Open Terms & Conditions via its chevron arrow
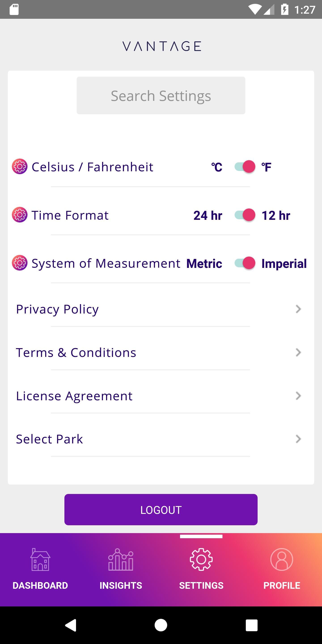Screen dimensions: 322x644 [x=298, y=352]
